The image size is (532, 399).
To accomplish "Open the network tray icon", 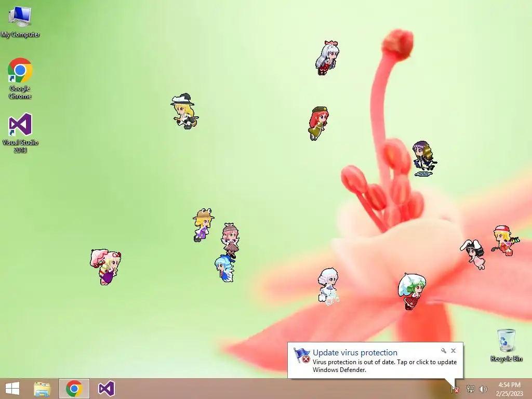I will pyautogui.click(x=470, y=389).
